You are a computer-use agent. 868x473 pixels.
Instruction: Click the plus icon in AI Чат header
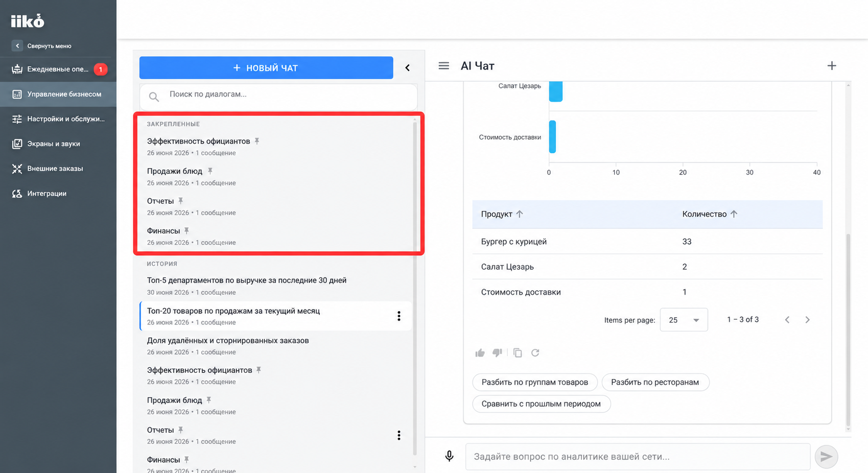click(x=832, y=66)
